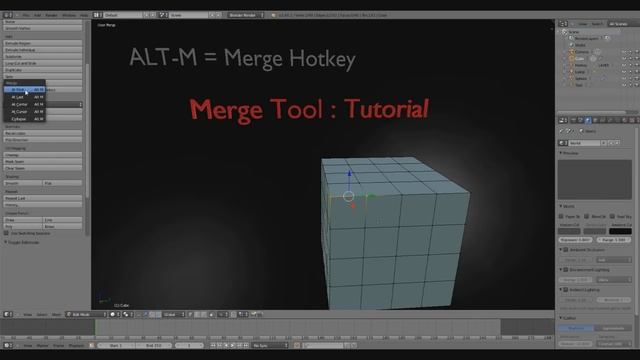The image size is (640, 360).
Task: Click the scene browse icon in header
Action: coord(163,15)
